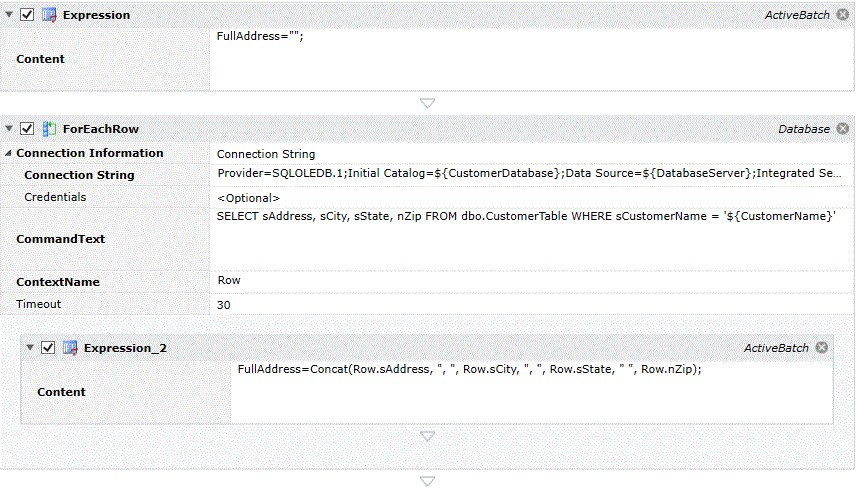
Task: Edit the Connection String value field
Action: (x=532, y=174)
